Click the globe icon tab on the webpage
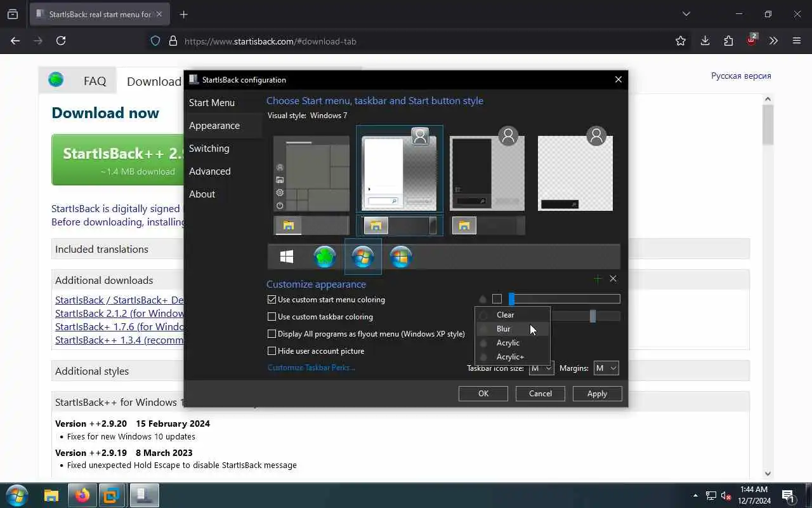This screenshot has width=812, height=508. point(56,80)
